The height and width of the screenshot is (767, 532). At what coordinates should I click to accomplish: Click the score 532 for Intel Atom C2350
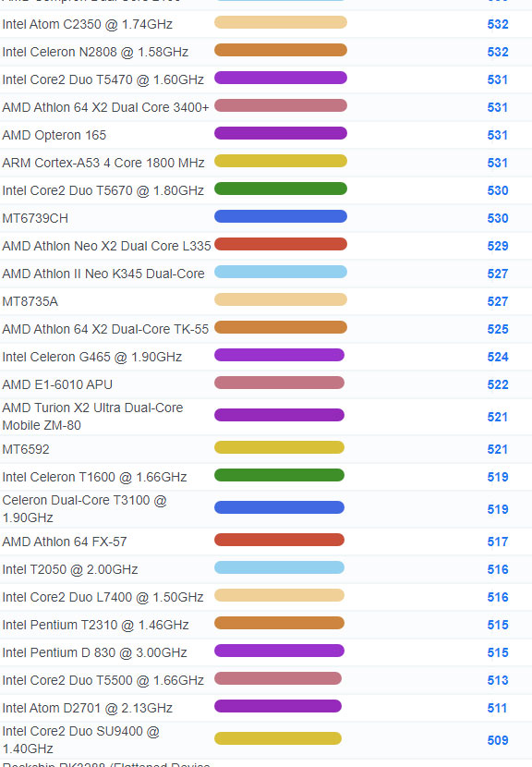[x=498, y=24]
